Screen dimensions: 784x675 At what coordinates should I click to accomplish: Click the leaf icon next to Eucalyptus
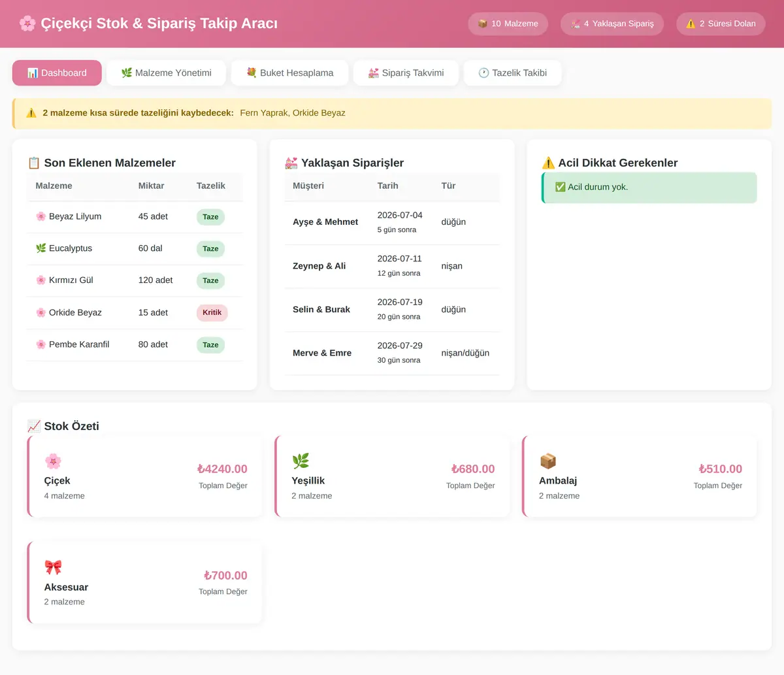41,248
